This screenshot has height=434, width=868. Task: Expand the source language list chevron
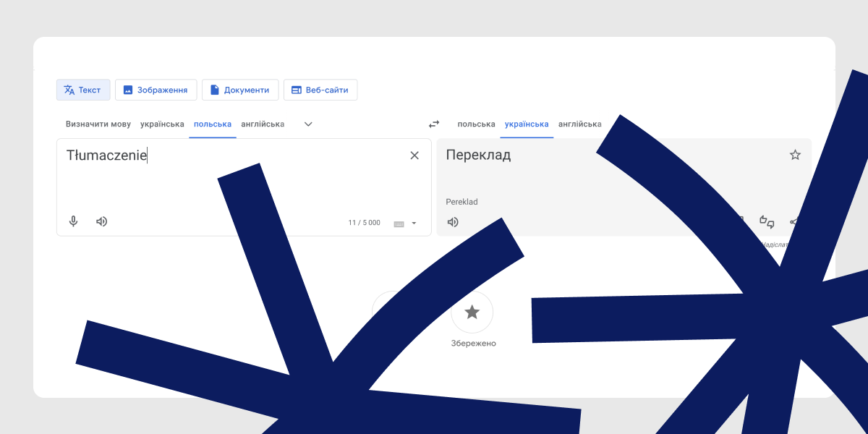308,124
